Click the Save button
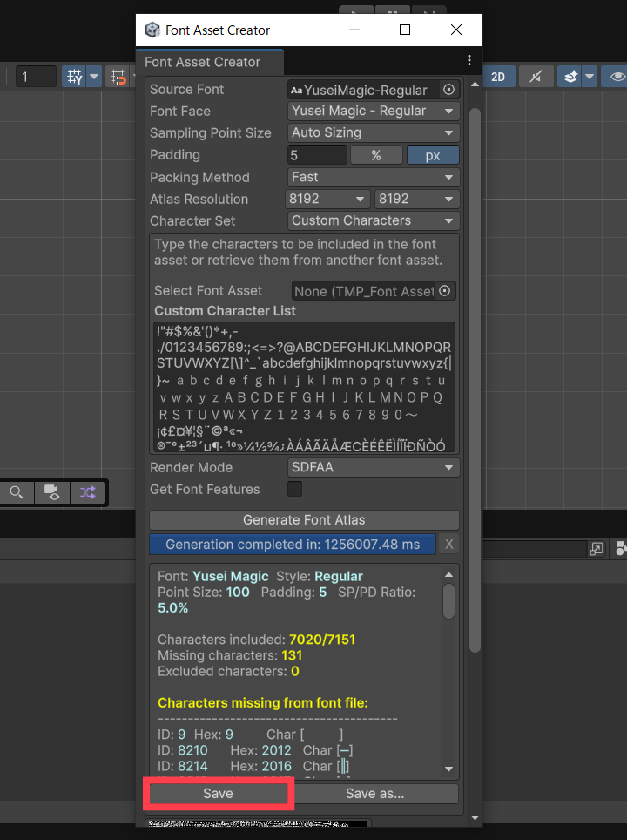The height and width of the screenshot is (840, 627). coord(218,794)
